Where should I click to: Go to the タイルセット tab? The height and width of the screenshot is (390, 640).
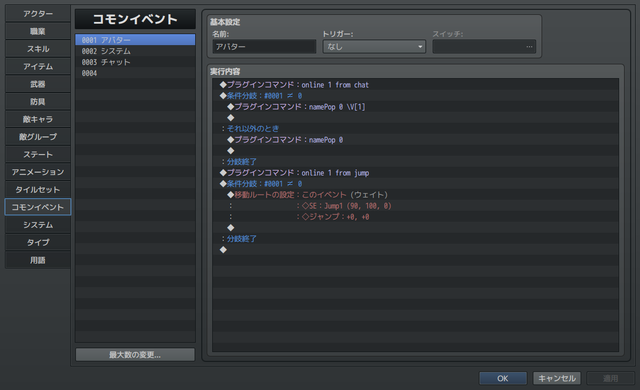(38, 190)
